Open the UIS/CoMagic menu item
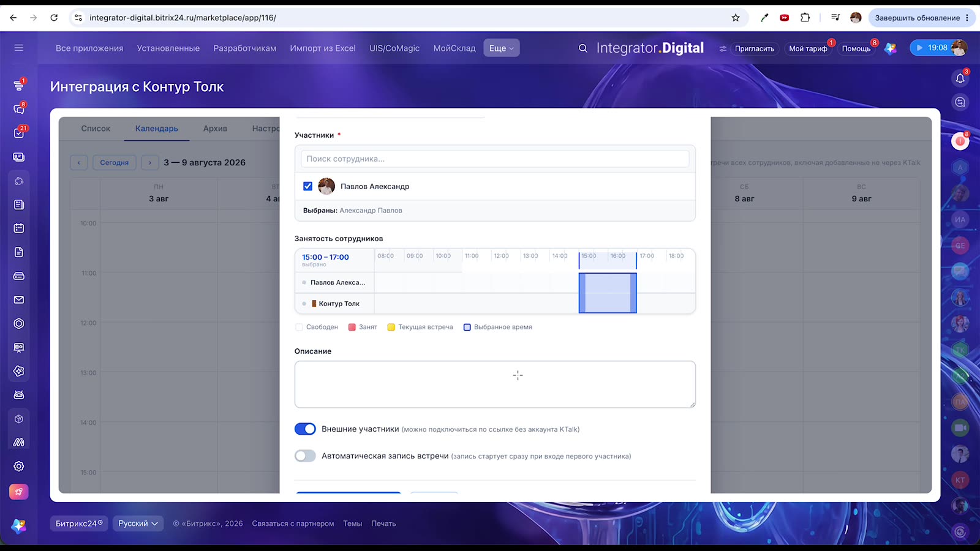Viewport: 980px width, 551px height. tap(394, 48)
